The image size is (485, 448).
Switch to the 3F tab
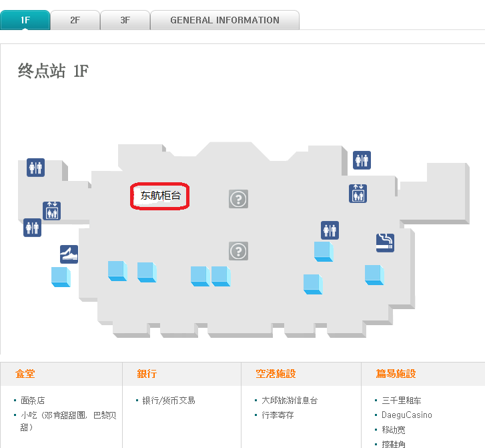125,20
